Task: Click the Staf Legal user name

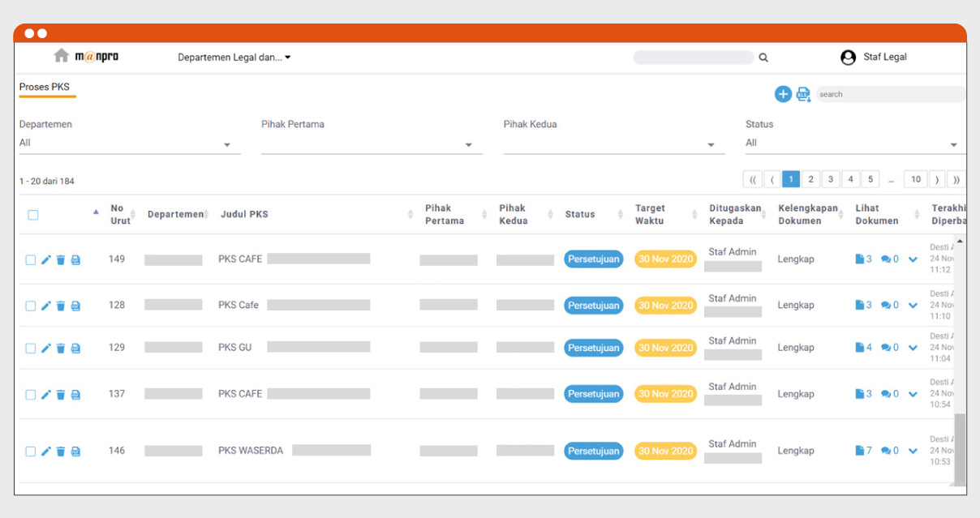Action: (x=885, y=58)
